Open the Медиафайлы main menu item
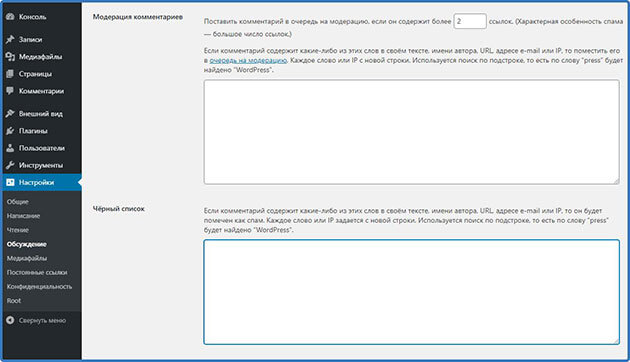 pyautogui.click(x=42, y=57)
